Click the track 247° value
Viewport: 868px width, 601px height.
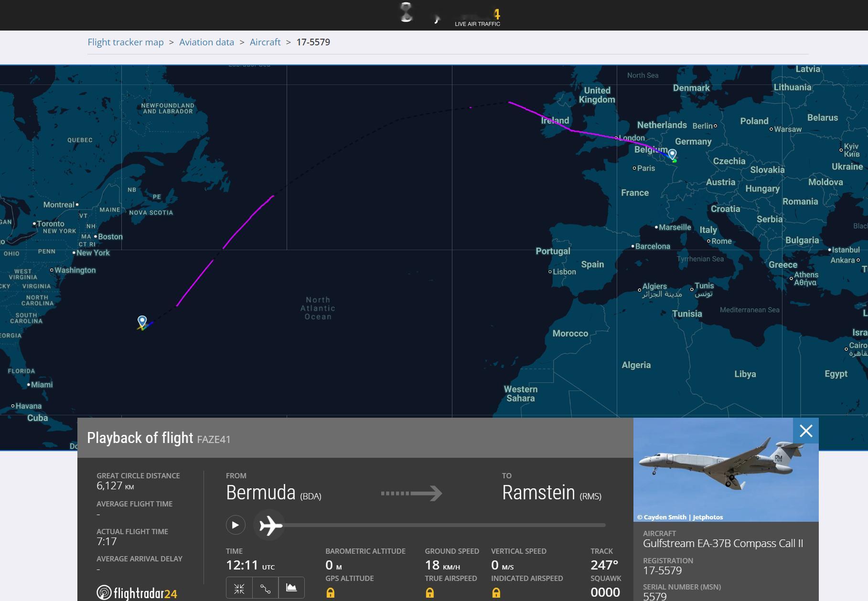click(604, 565)
